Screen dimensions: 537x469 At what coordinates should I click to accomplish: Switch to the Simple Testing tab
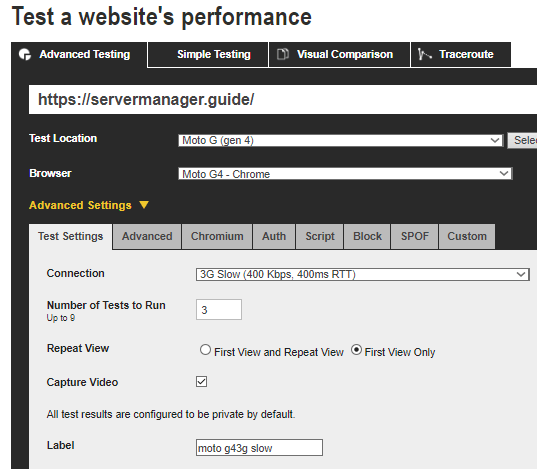click(208, 54)
